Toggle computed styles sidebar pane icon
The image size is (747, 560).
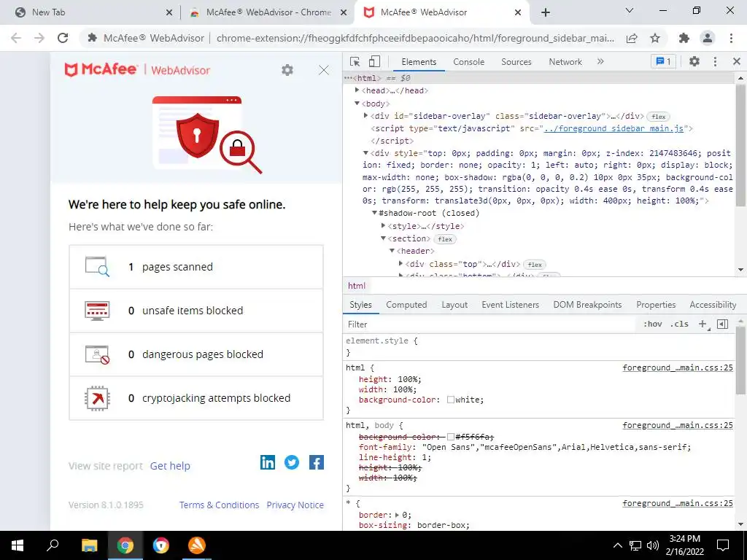[x=723, y=324]
